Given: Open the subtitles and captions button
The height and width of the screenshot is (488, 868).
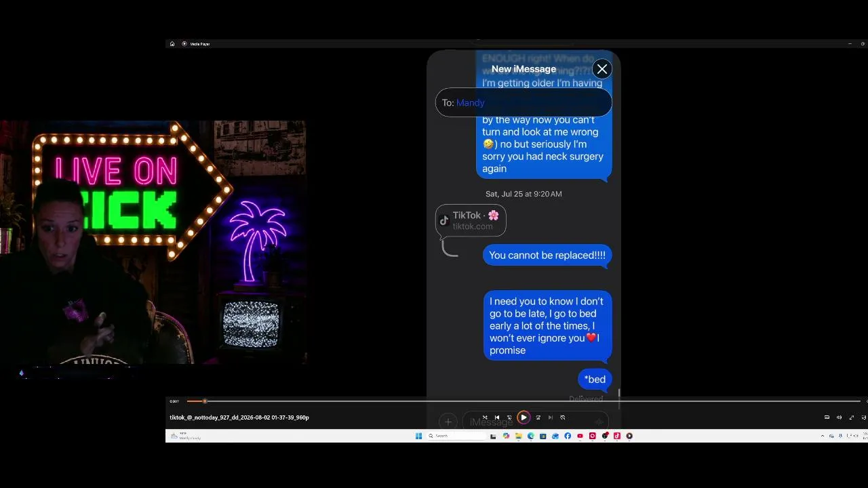Looking at the screenshot, I should pos(827,418).
